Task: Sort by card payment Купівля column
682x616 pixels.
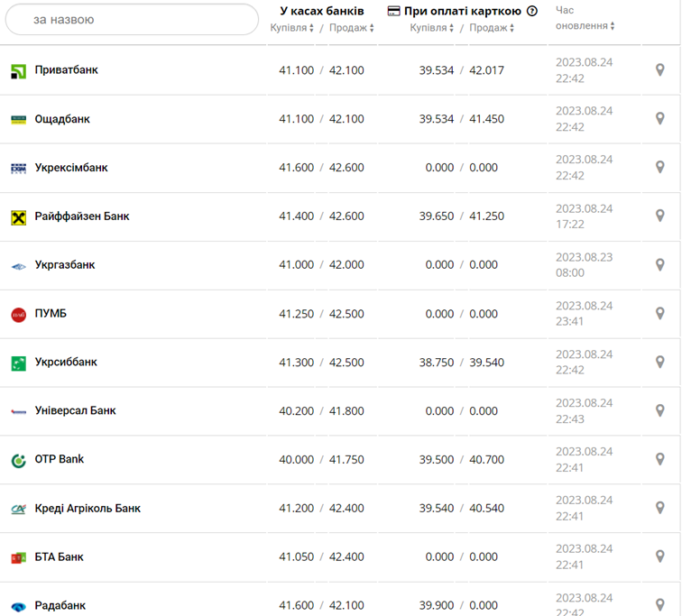Action: pos(432,28)
